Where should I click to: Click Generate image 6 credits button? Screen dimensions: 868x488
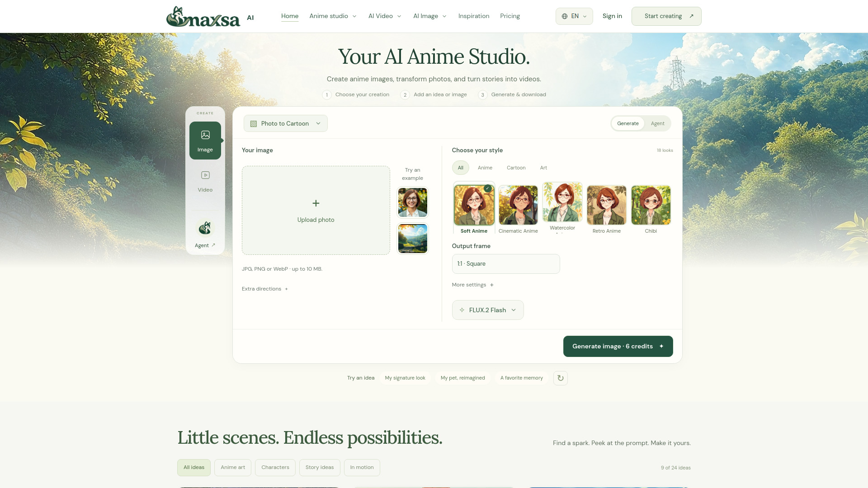(618, 346)
